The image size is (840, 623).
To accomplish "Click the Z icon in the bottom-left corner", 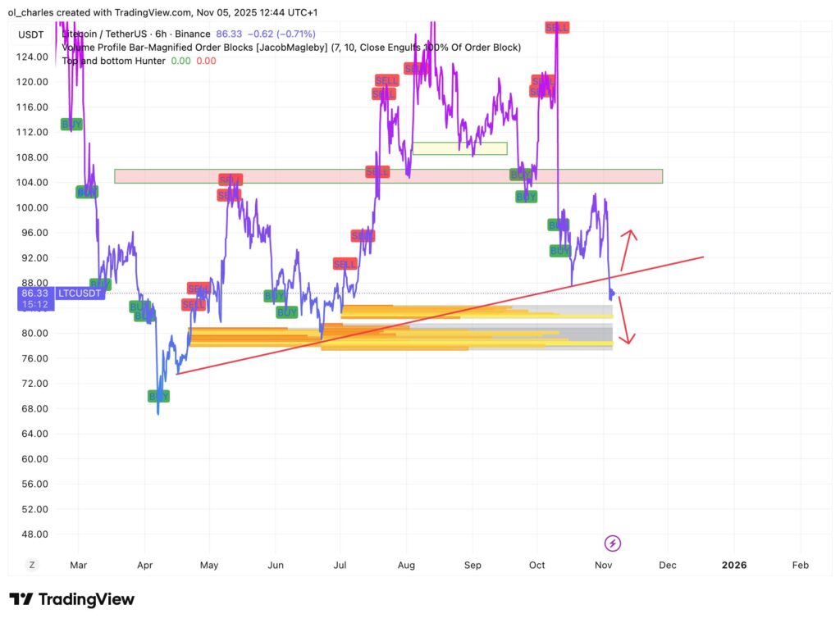I will click(x=32, y=565).
